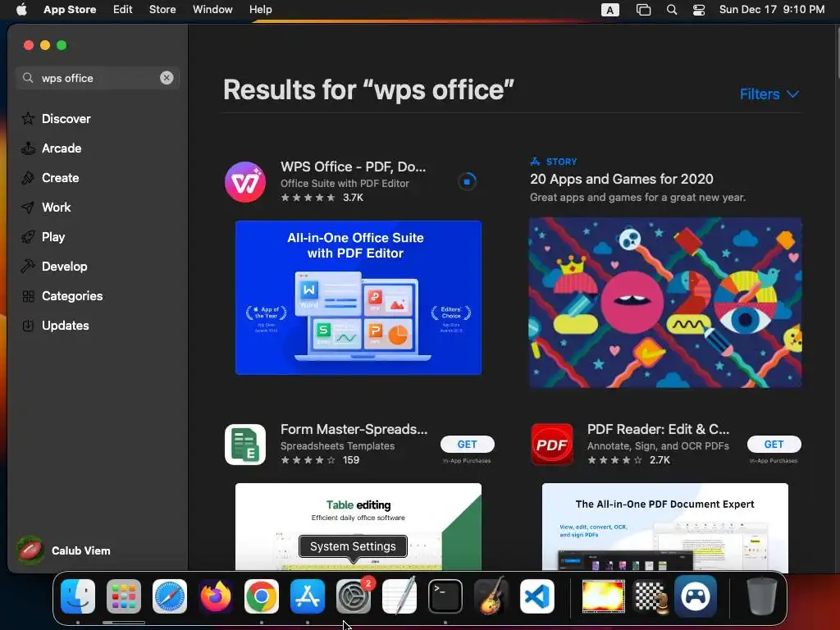
Task: Open the Store menu
Action: click(x=162, y=9)
